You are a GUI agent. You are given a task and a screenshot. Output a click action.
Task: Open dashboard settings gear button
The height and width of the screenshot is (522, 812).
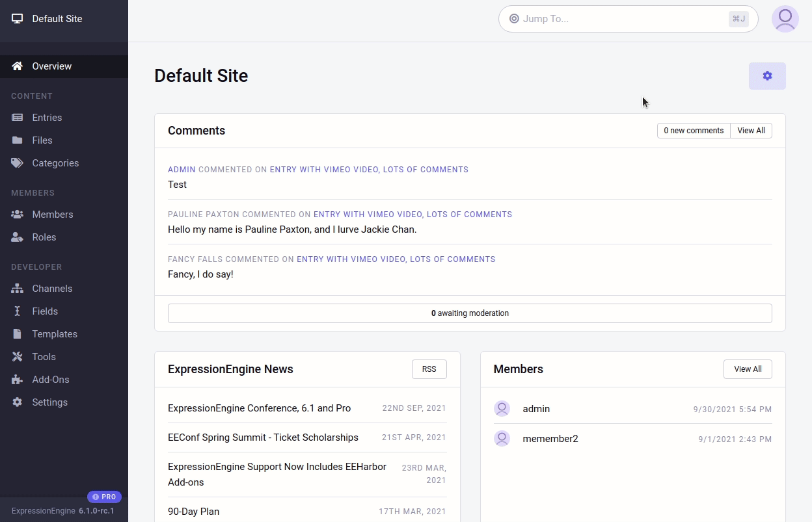click(767, 76)
